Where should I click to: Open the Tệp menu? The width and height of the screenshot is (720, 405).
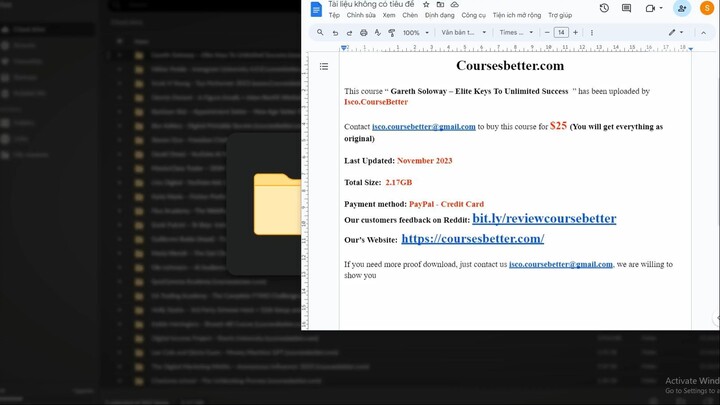[334, 15]
